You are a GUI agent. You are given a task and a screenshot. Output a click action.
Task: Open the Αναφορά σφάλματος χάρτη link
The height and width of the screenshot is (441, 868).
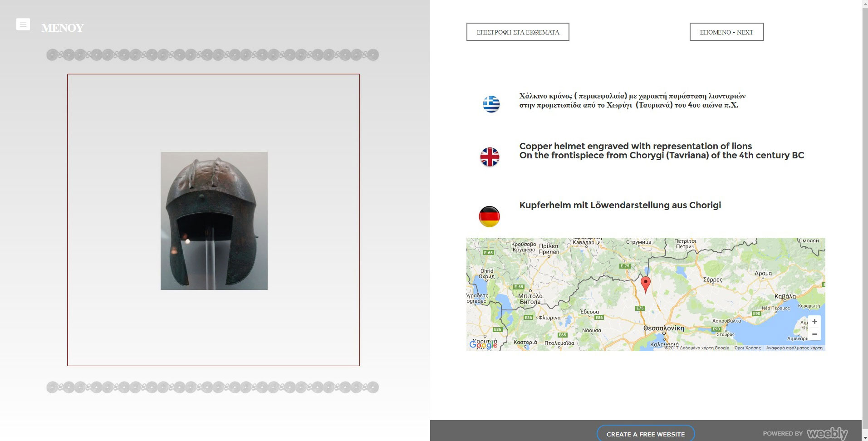coord(794,348)
